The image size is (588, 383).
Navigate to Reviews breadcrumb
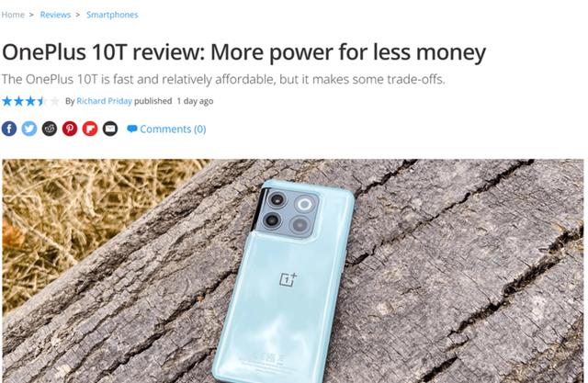[x=55, y=15]
